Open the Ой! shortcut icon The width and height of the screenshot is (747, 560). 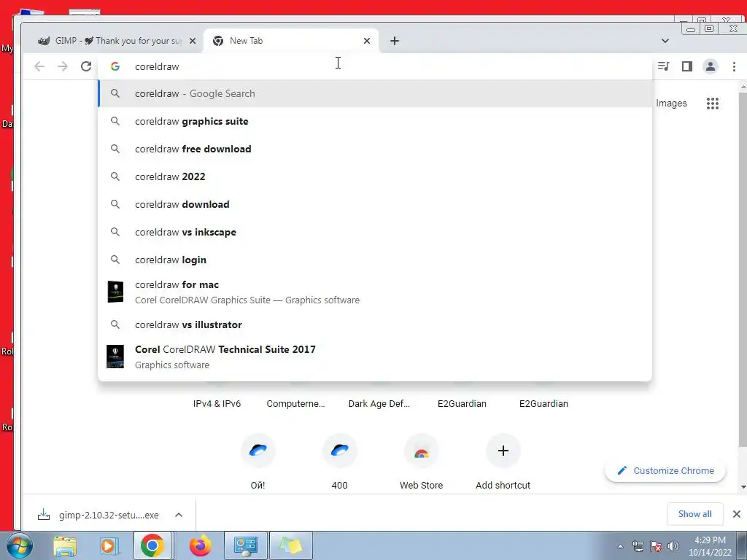click(258, 451)
